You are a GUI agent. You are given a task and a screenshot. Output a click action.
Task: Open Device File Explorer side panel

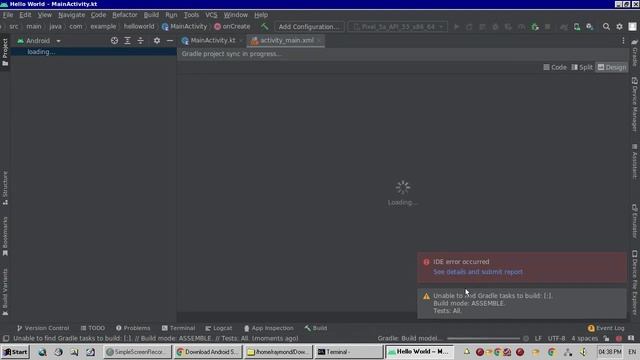(x=635, y=283)
